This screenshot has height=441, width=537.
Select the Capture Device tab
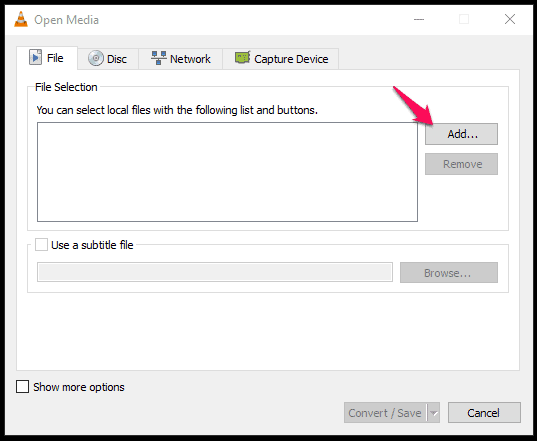(281, 59)
